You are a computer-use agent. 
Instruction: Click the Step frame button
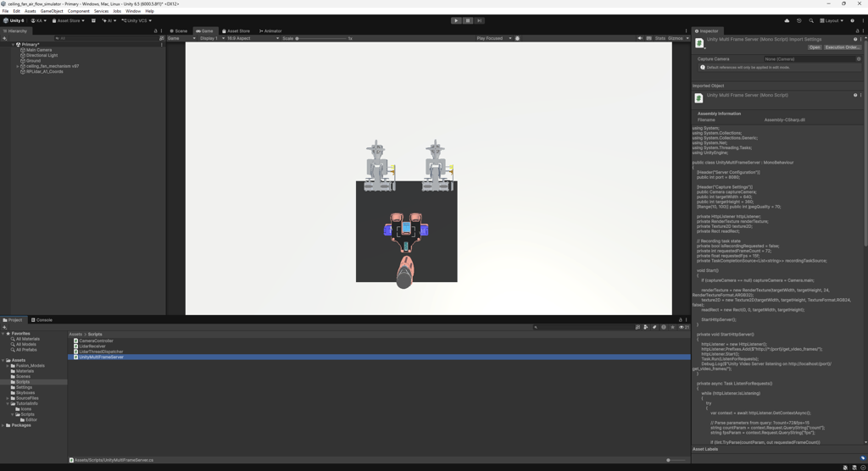click(480, 20)
